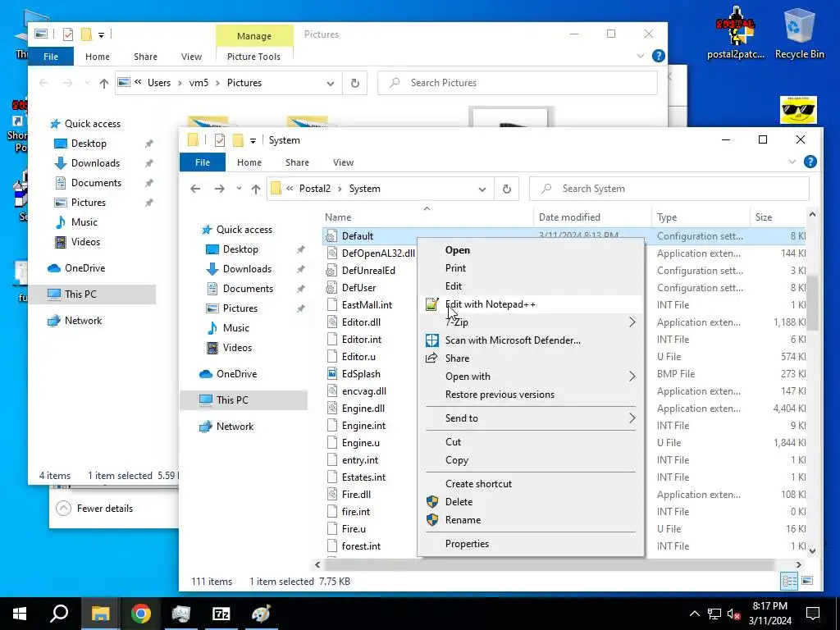
Task: Expand the ribbon in System window
Action: click(792, 162)
